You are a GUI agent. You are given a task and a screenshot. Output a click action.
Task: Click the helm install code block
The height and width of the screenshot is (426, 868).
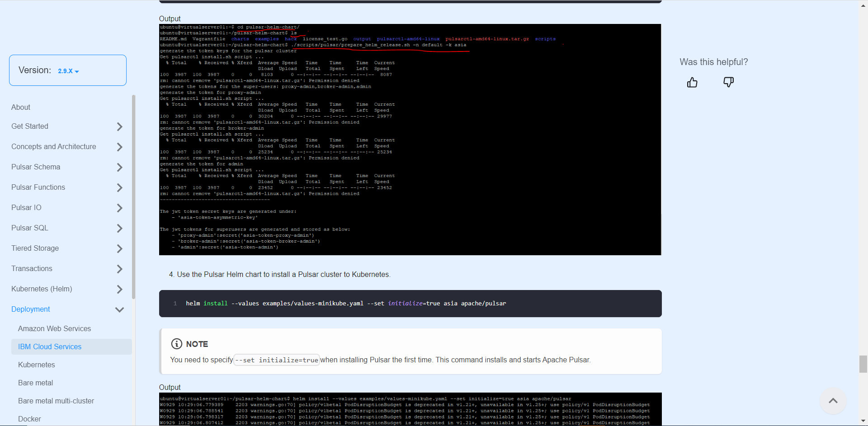pyautogui.click(x=410, y=304)
